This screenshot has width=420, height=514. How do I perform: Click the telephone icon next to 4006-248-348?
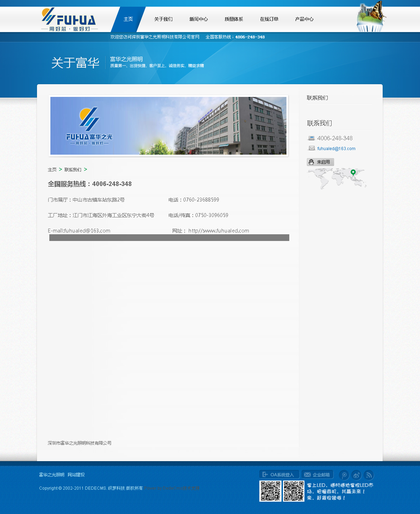311,138
